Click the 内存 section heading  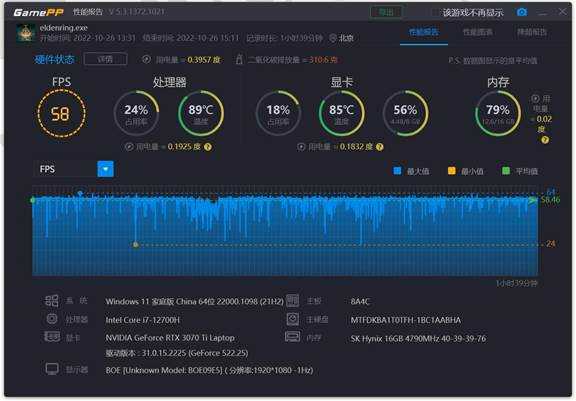click(498, 82)
